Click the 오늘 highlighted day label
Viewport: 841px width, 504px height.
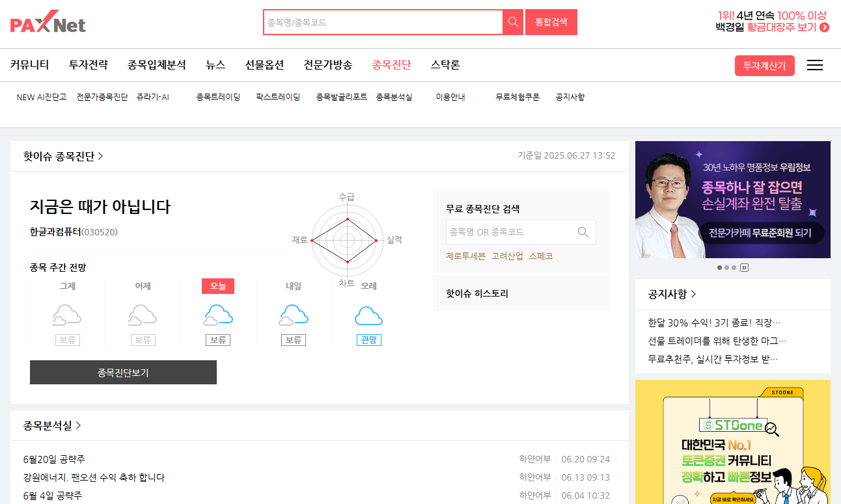(x=218, y=286)
